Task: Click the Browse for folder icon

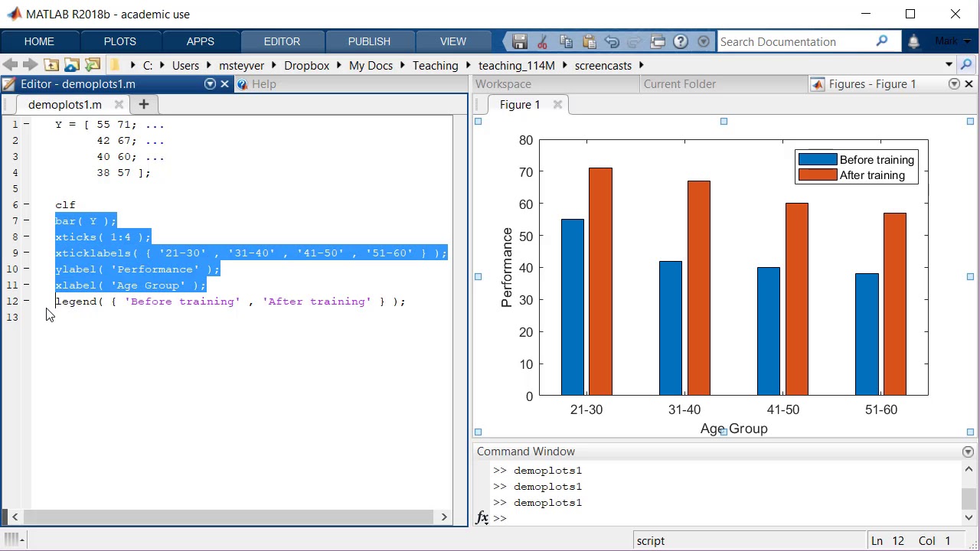Action: point(72,65)
